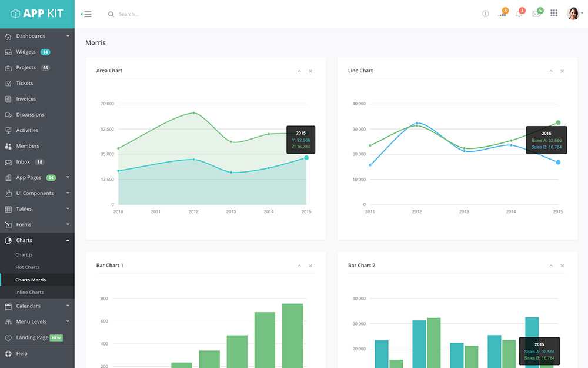Click the Dashboards home icon
This screenshot has height=368, width=588.
click(8, 37)
